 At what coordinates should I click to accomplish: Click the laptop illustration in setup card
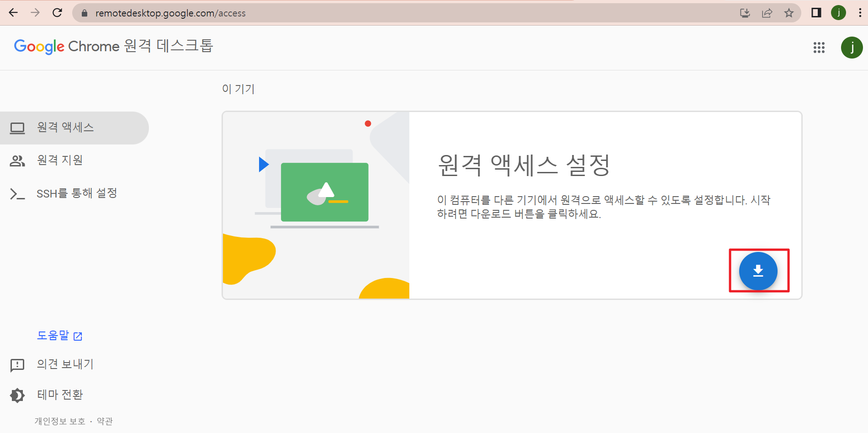click(317, 190)
